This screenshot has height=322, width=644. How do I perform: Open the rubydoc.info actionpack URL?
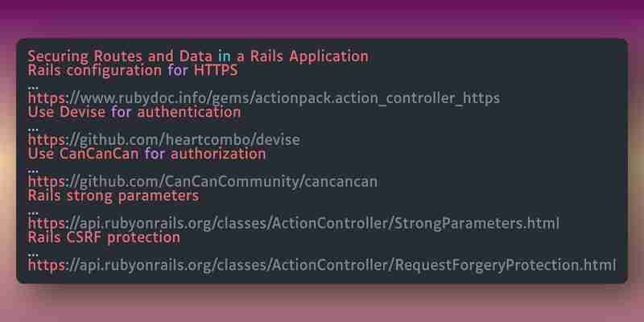pos(264,98)
